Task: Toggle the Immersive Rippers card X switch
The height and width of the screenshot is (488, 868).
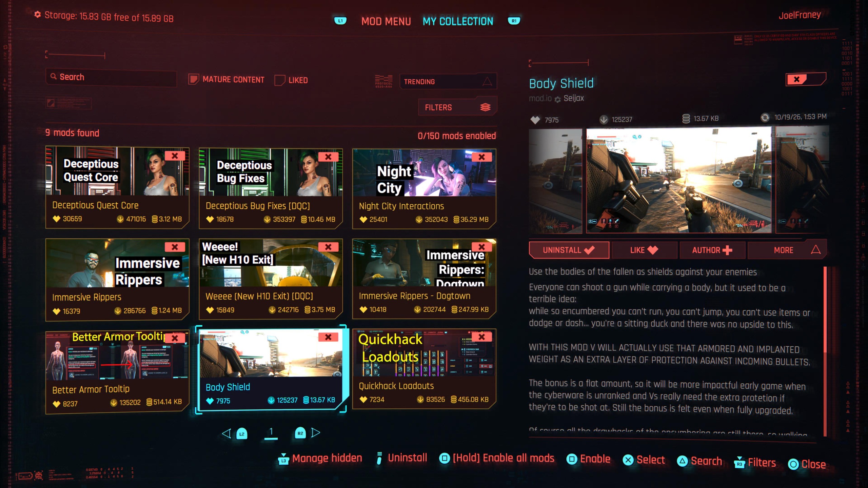Action: (x=175, y=247)
